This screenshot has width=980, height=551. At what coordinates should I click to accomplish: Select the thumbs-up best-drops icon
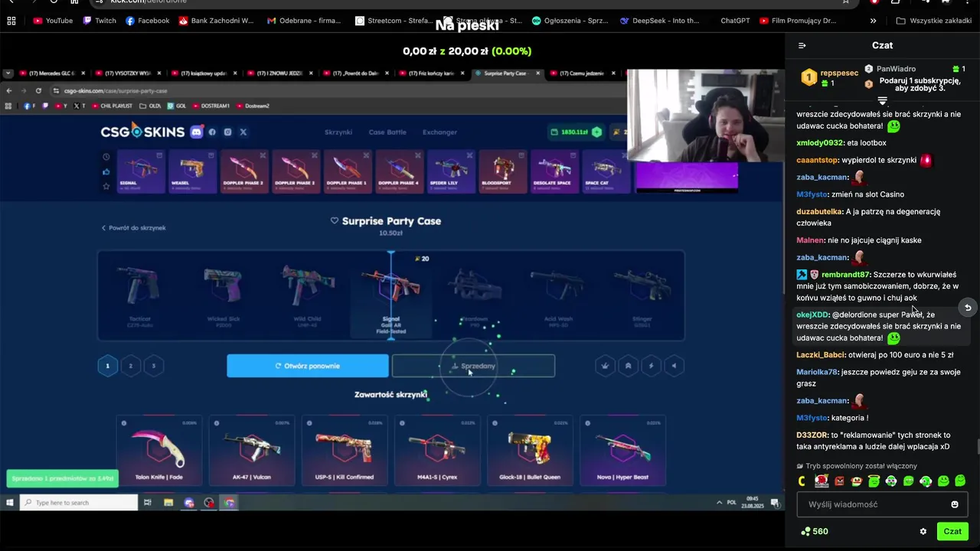click(x=106, y=171)
